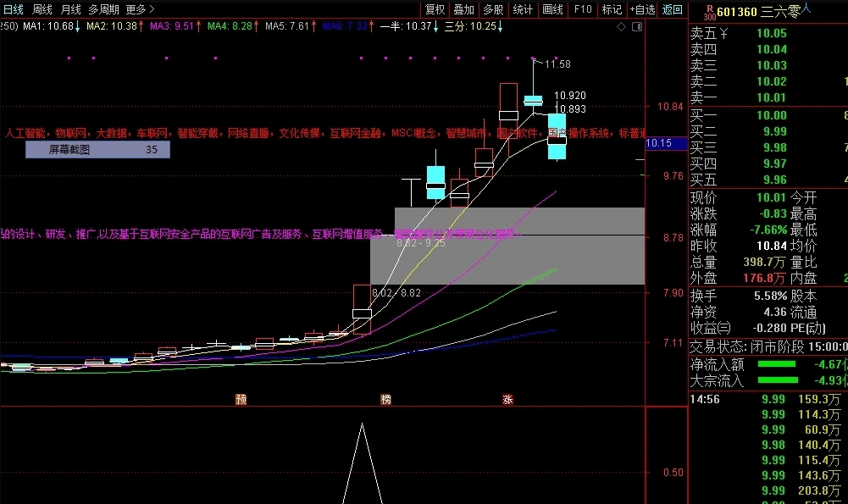Select the gray rectangle labeled 8.82 - 9.35
This screenshot has height=504, width=848.
coord(519,221)
